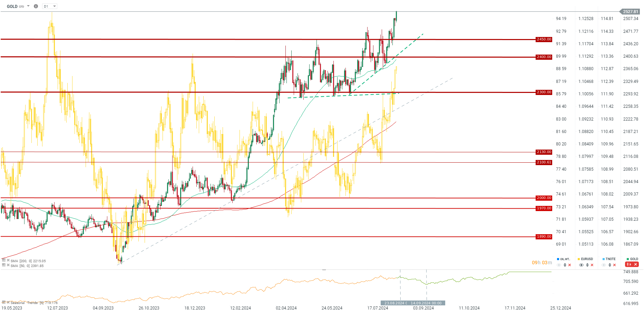Remove the SMA 50 indicator
This screenshot has height=314, width=644.
coord(8,265)
